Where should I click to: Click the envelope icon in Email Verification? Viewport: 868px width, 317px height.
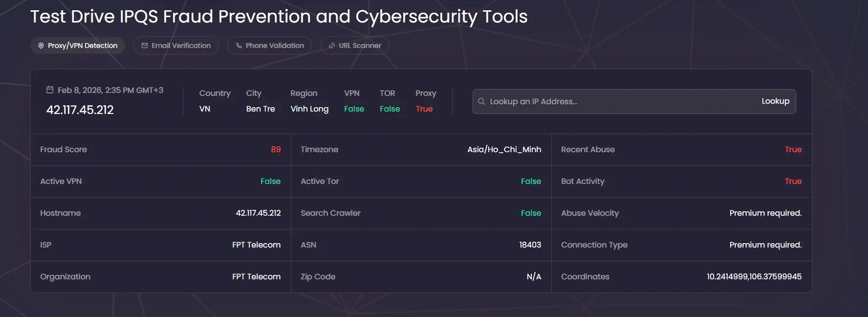pos(145,45)
